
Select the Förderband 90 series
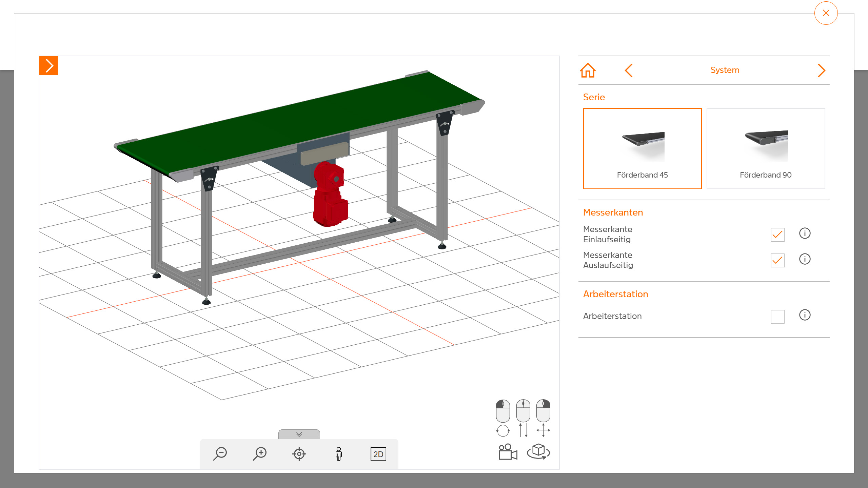click(x=766, y=148)
